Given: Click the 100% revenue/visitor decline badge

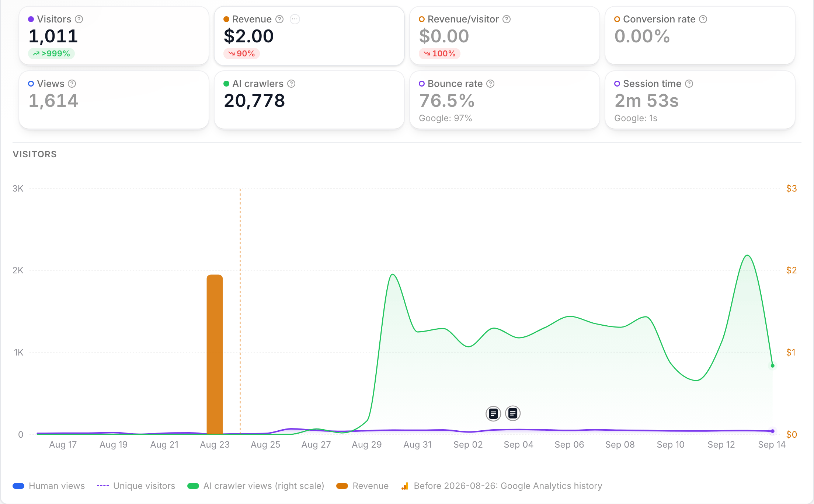Looking at the screenshot, I should coord(439,54).
